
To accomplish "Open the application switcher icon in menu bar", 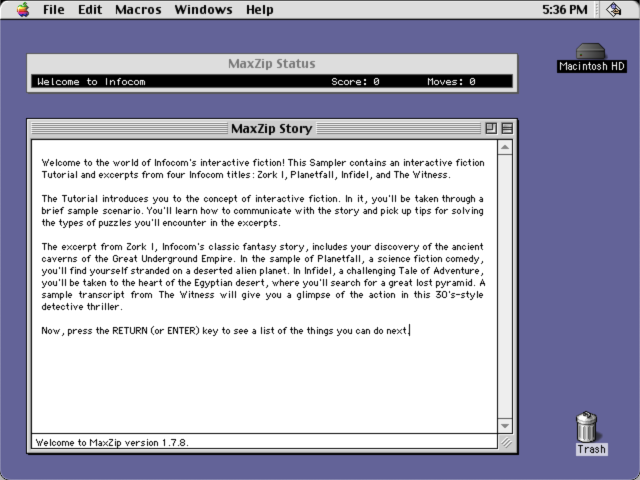I will click(x=613, y=9).
